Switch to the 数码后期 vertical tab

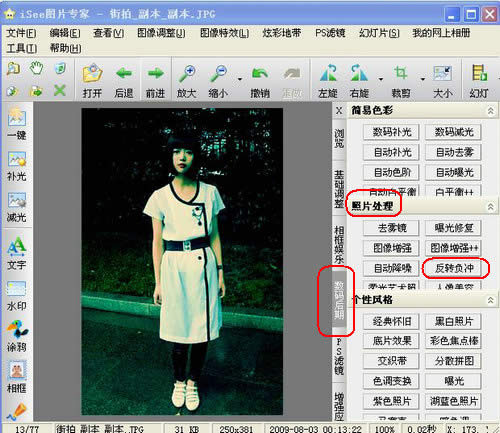coord(339,300)
